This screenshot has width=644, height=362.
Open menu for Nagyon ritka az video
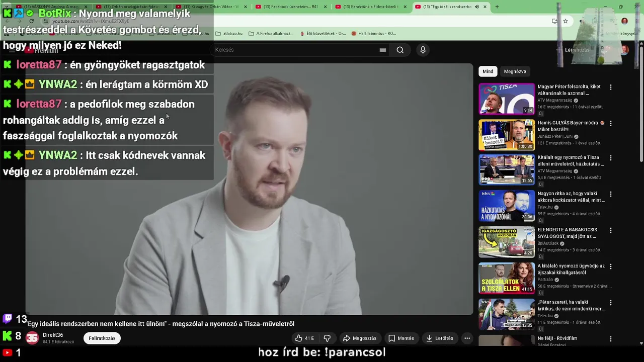611,194
